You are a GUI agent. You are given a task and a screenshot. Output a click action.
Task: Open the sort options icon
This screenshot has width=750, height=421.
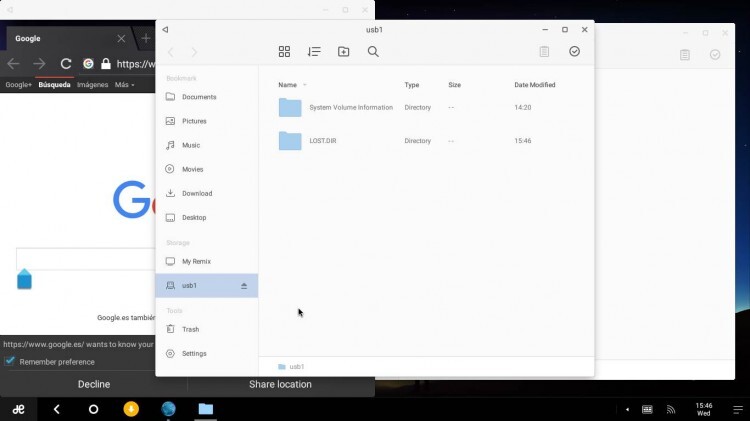[314, 52]
